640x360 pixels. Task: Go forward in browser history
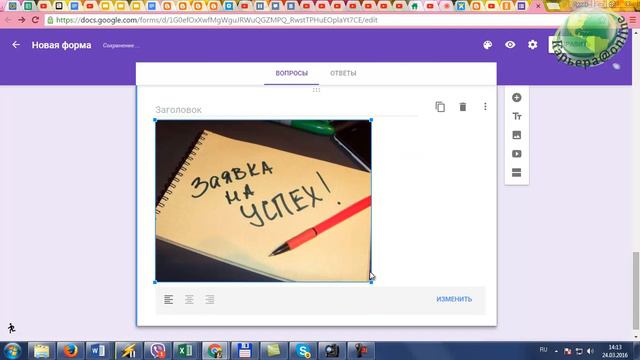click(22, 20)
